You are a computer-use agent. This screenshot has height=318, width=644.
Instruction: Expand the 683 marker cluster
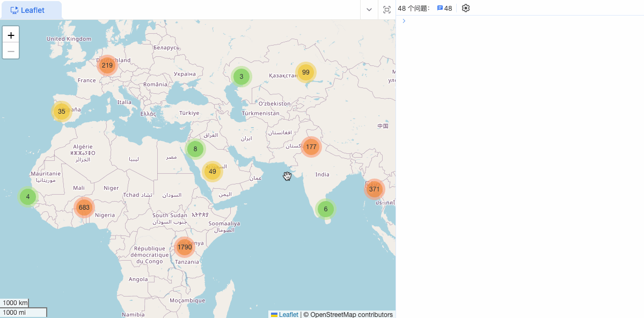coord(84,207)
